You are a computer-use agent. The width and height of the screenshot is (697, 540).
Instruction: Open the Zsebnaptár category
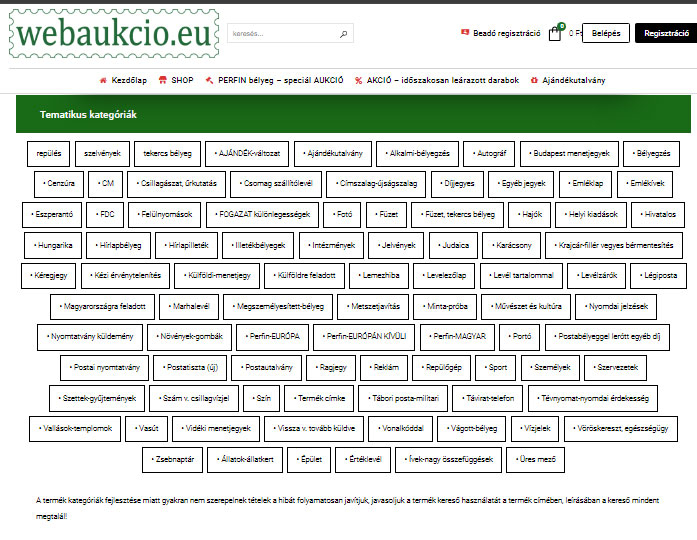pos(172,460)
